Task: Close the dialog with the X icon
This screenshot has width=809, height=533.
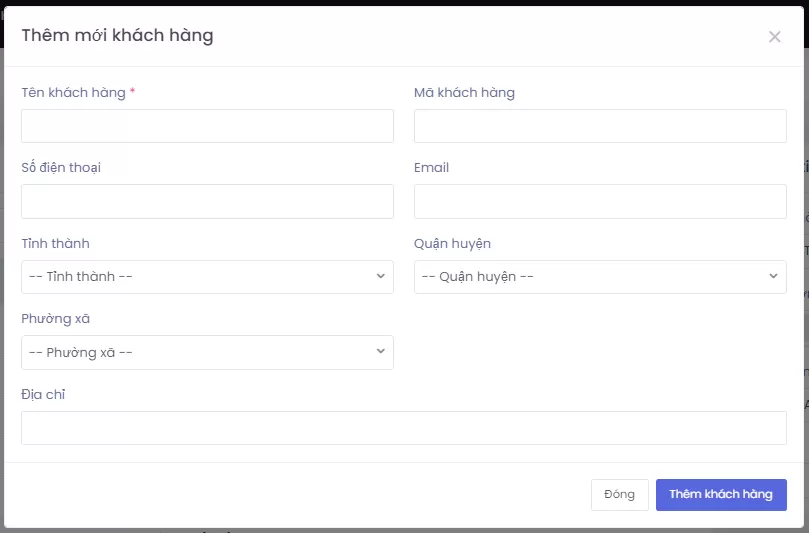Action: pos(774,37)
